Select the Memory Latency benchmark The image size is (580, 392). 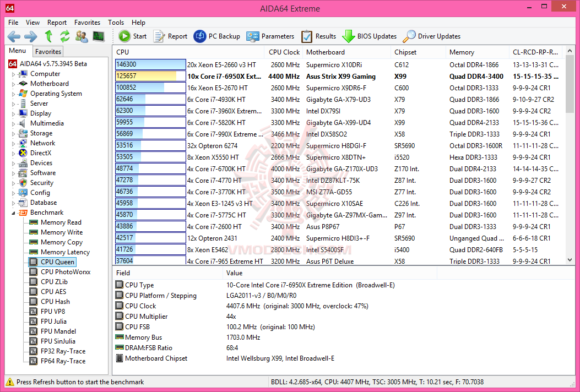pyautogui.click(x=59, y=252)
